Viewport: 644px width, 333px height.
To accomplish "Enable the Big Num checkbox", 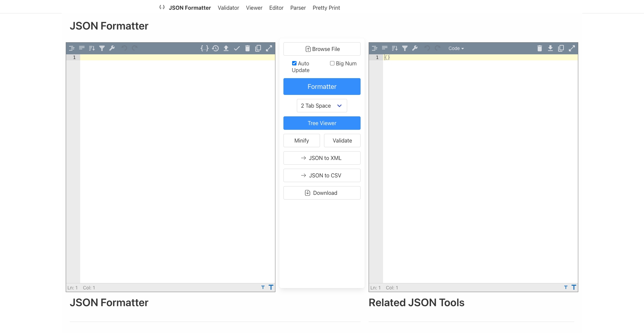I will (x=332, y=63).
